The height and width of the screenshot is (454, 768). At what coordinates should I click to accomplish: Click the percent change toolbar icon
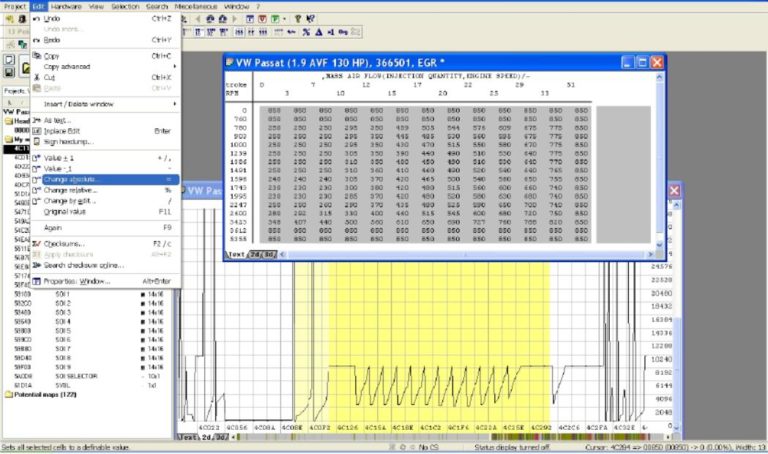(306, 32)
